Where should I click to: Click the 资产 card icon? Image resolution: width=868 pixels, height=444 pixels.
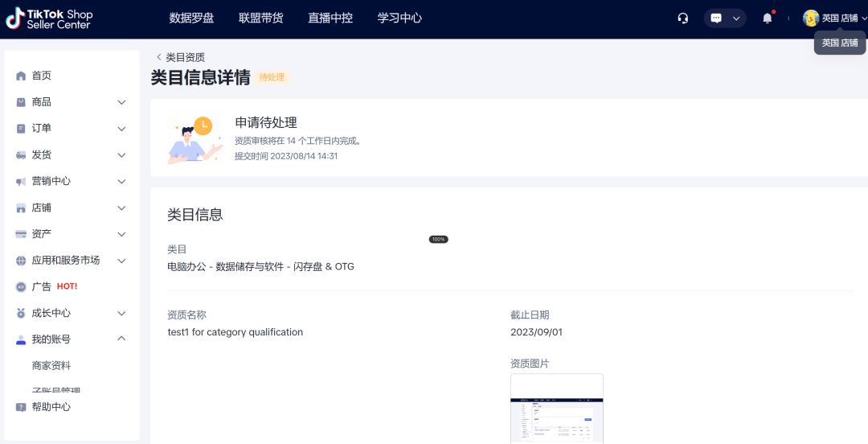(21, 234)
